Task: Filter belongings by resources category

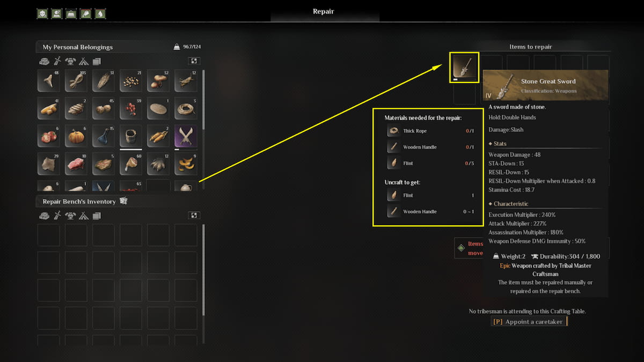Action: [44, 61]
